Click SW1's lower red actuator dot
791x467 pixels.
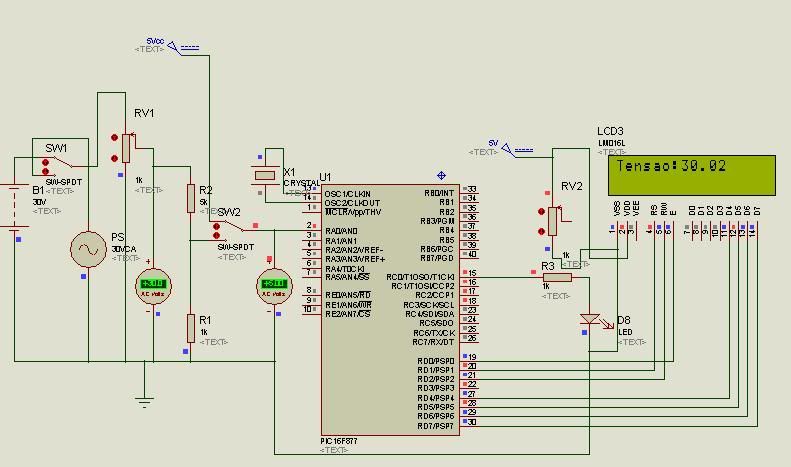coord(45,171)
